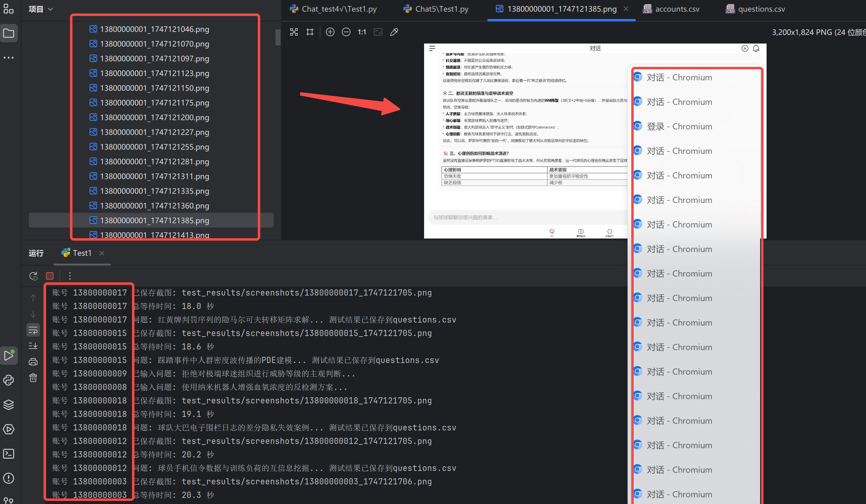The height and width of the screenshot is (504, 866).
Task: Open the more tool windows menu in sidebar
Action: [9, 57]
